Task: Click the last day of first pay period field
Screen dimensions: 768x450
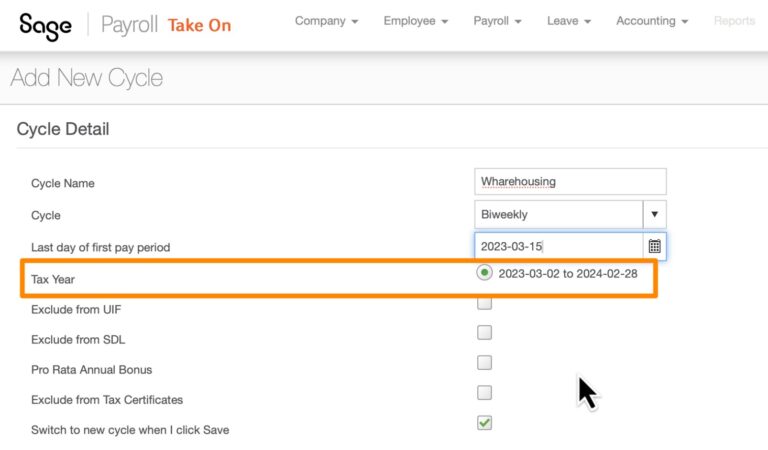Action: [557, 246]
